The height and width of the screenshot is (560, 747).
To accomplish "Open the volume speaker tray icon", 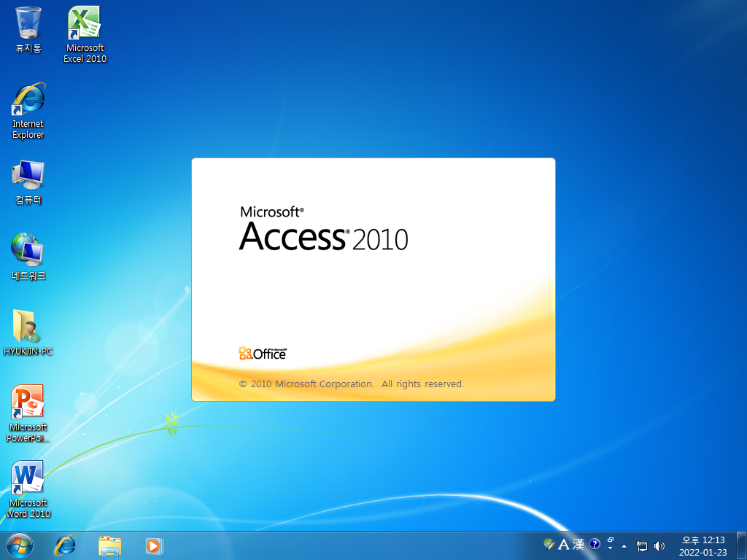I will 659,546.
